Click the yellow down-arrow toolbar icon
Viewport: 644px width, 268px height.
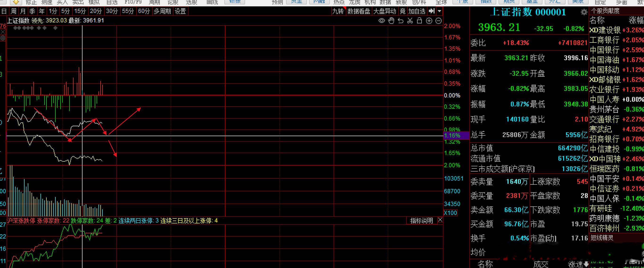click(x=16, y=2)
